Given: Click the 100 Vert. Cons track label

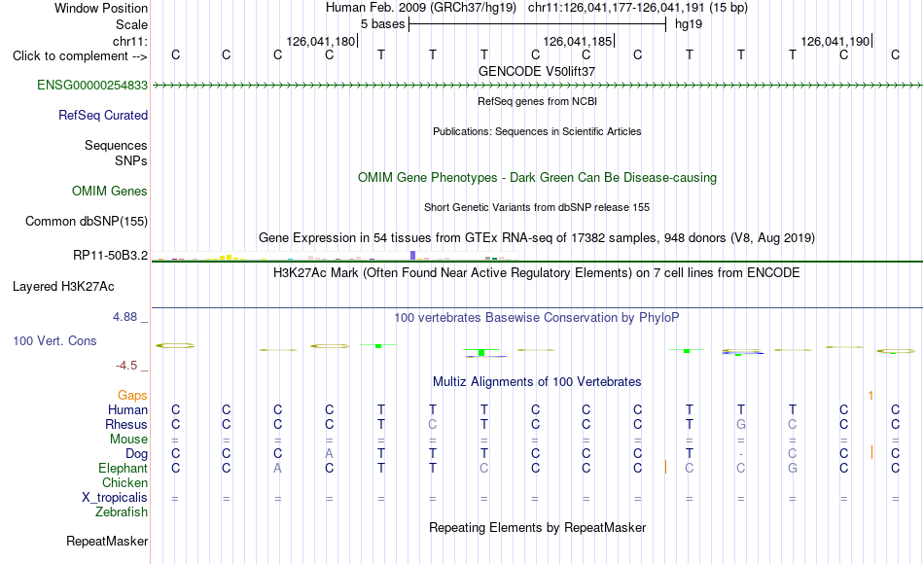Looking at the screenshot, I should tap(54, 340).
